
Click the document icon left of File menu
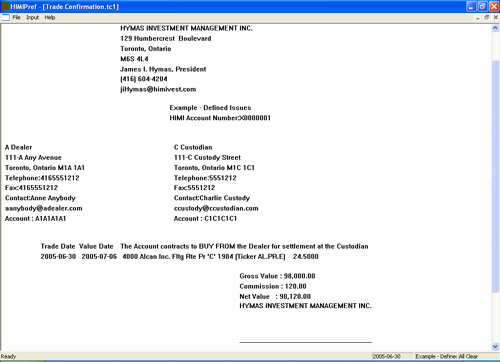point(6,17)
